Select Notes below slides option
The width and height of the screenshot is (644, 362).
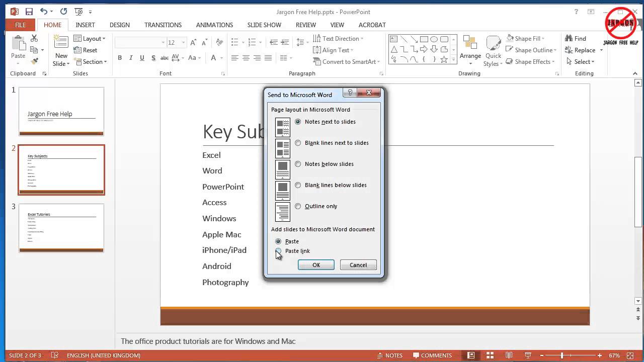pos(298,164)
